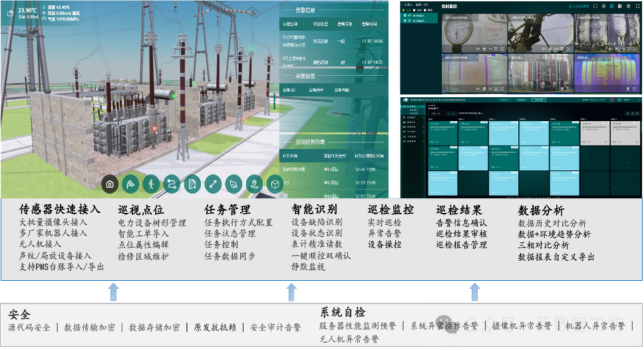
Task: Open the user account dropdown arrow in the calendar header
Action: [638, 100]
